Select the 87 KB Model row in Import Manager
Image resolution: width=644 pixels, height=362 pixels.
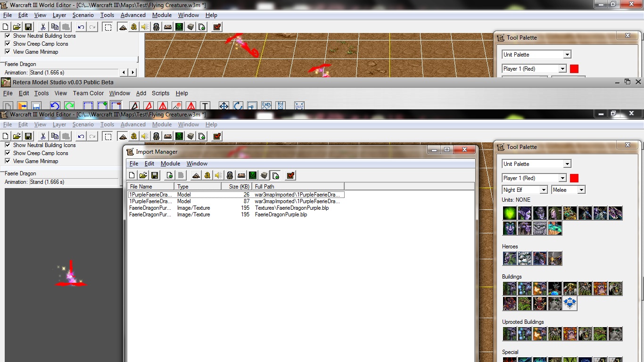point(236,201)
